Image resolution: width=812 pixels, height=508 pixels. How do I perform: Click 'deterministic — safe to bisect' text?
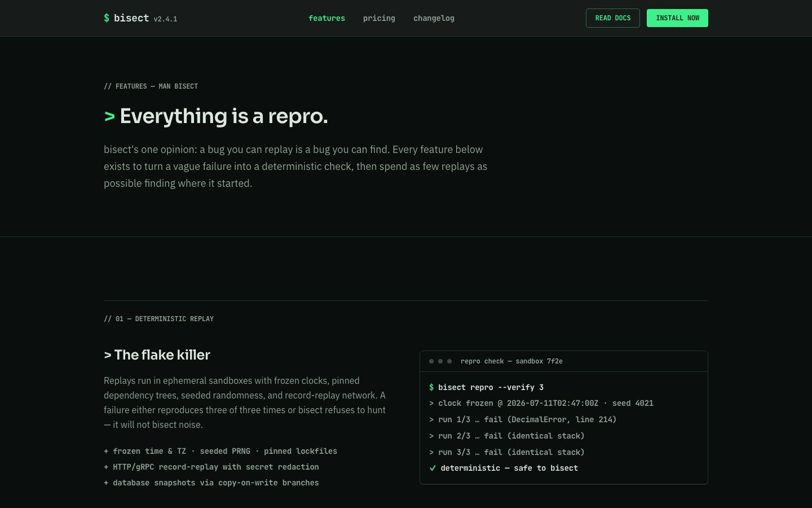coord(509,468)
